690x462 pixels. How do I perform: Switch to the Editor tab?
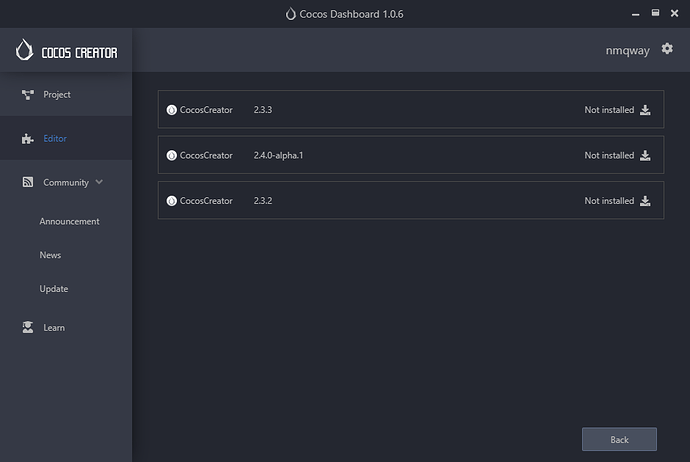[55, 139]
